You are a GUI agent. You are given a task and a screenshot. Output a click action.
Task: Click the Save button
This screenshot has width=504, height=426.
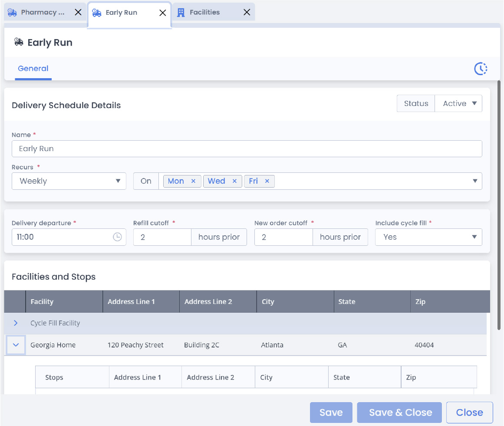tap(331, 412)
